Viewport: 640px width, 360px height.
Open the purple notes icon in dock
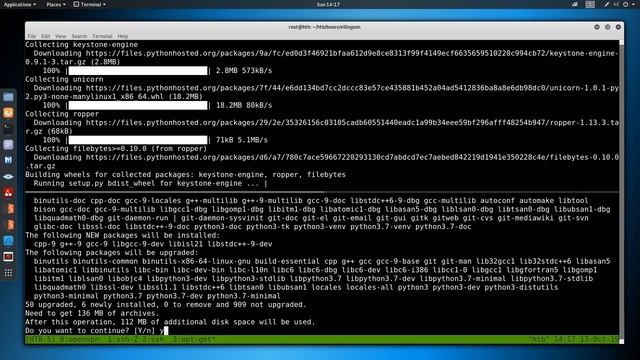click(x=8, y=144)
